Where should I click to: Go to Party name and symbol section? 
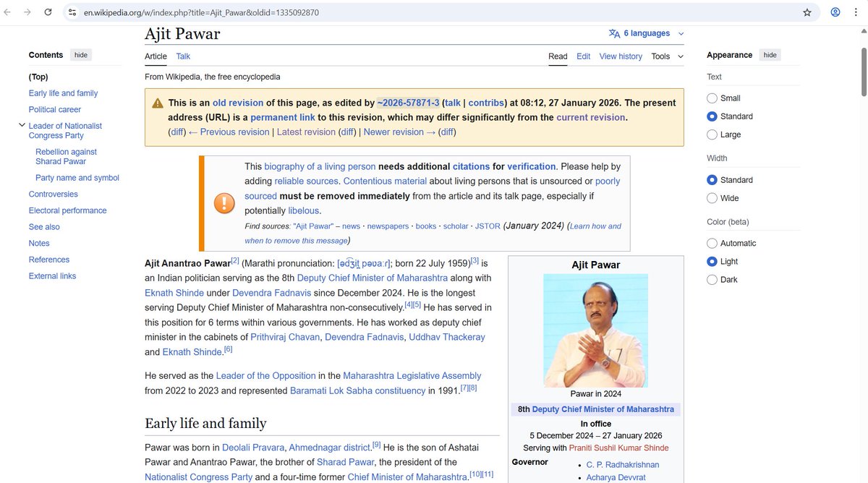(77, 178)
